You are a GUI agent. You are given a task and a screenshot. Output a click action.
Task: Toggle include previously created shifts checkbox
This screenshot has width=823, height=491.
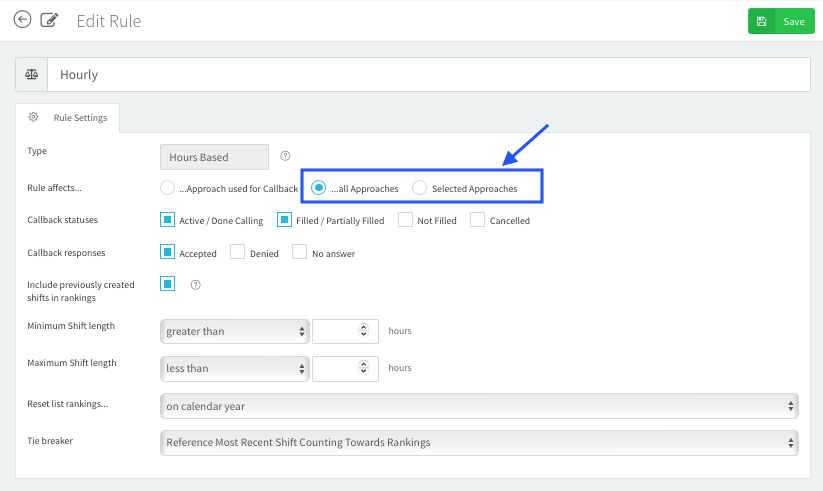coord(167,284)
